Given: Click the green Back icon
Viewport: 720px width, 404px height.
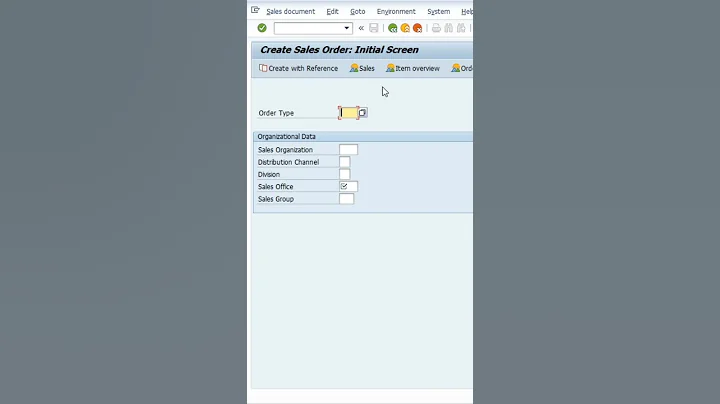Looking at the screenshot, I should click(393, 28).
